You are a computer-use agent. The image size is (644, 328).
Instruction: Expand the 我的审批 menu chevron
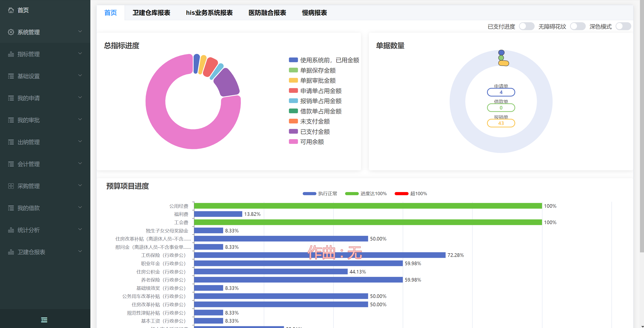pyautogui.click(x=80, y=120)
